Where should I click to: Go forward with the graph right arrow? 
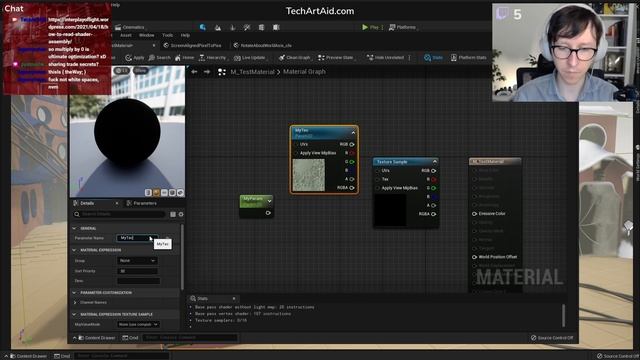coord(207,72)
